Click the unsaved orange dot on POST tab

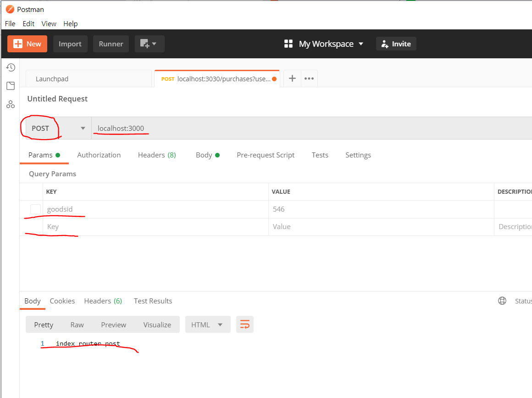[x=274, y=79]
